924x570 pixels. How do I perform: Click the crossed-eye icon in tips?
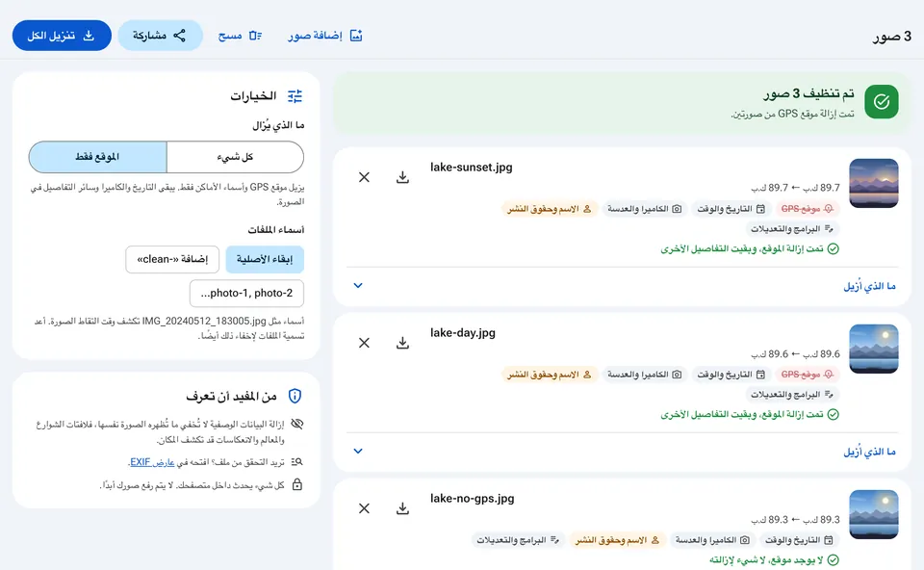point(297,424)
